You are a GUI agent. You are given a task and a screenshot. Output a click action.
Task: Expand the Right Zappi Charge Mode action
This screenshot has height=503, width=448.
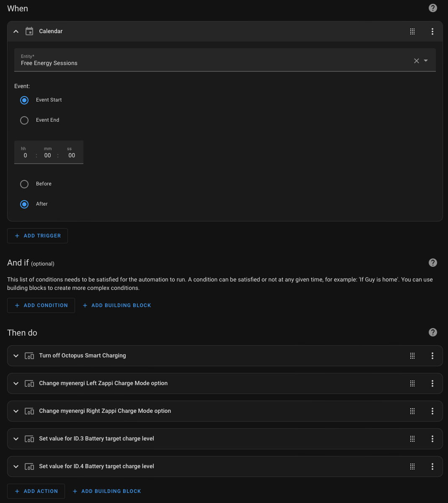click(16, 411)
